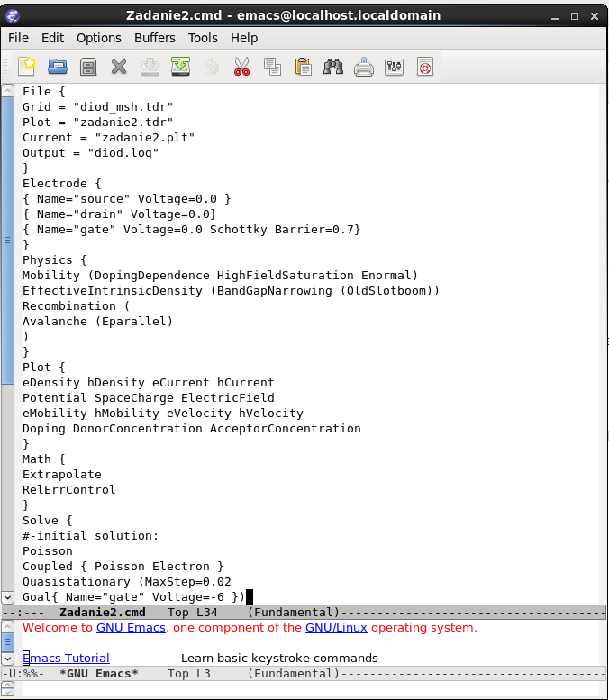Click the EffectiveIntrinsicDensity line

[231, 291]
